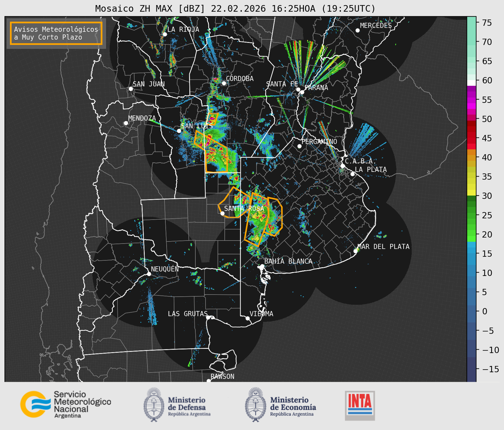The height and width of the screenshot is (430, 504).
Task: Click the Bahía Blanca city label
Action: pos(288,261)
